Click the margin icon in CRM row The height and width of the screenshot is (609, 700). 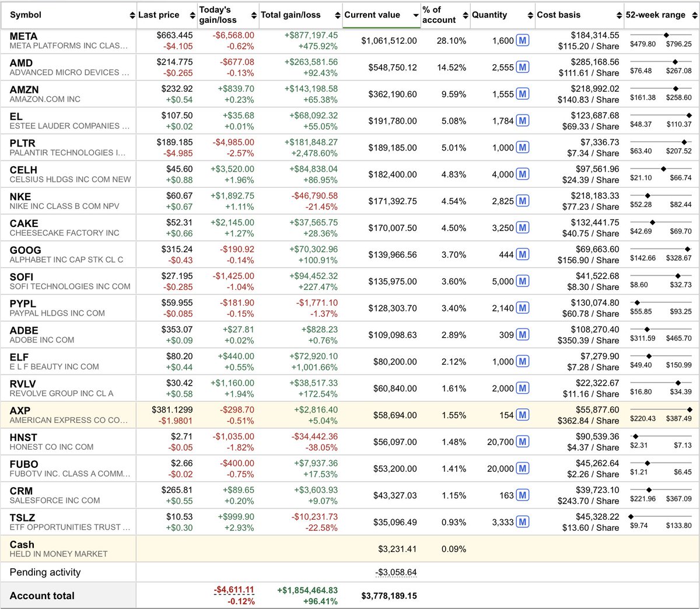click(523, 496)
